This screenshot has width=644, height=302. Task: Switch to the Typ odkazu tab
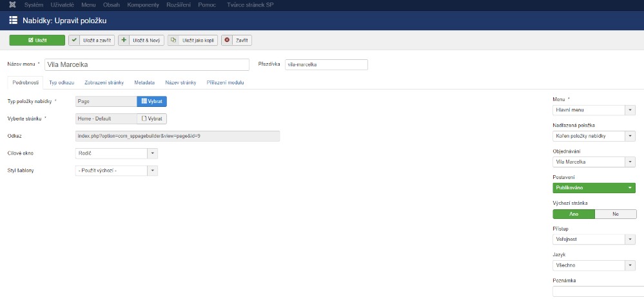pos(62,82)
